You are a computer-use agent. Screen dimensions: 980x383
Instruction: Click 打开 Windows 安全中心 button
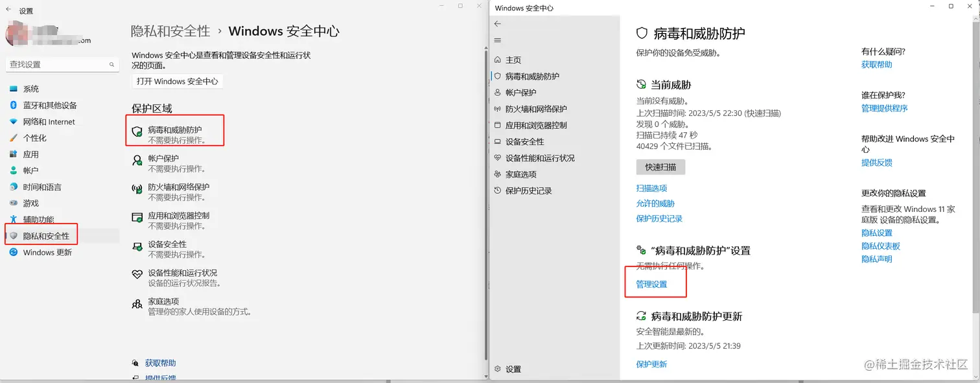pos(178,81)
